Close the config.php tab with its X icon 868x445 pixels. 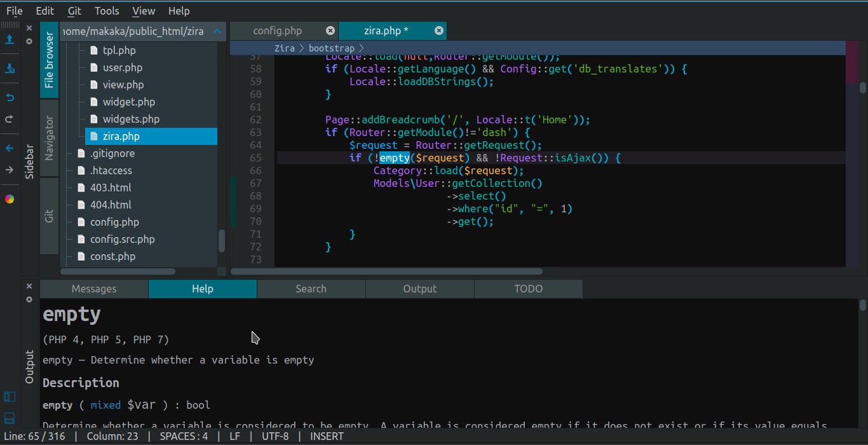(330, 31)
